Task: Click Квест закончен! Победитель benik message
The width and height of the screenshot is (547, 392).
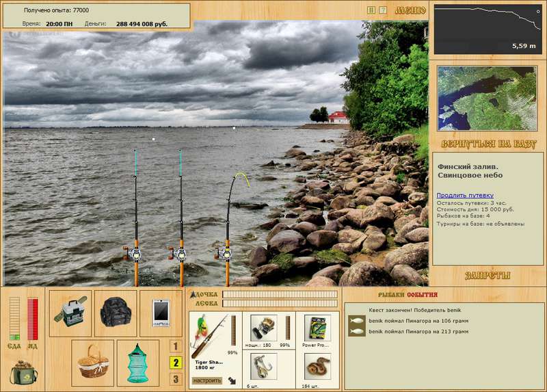Action: pos(415,310)
